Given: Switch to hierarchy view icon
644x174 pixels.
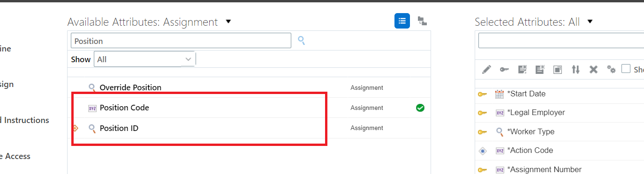Looking at the screenshot, I should (422, 21).
